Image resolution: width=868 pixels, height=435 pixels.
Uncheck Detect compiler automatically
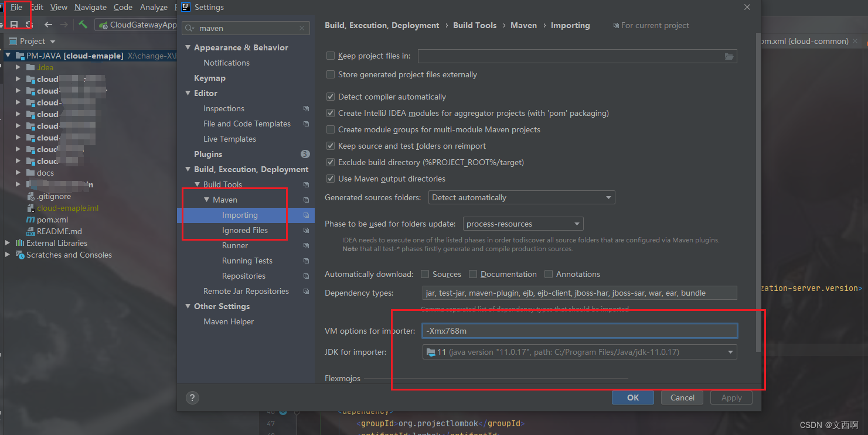point(331,97)
